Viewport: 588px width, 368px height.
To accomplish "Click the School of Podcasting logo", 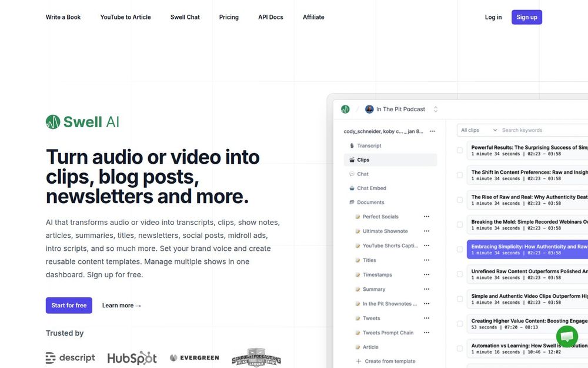I will (x=256, y=357).
